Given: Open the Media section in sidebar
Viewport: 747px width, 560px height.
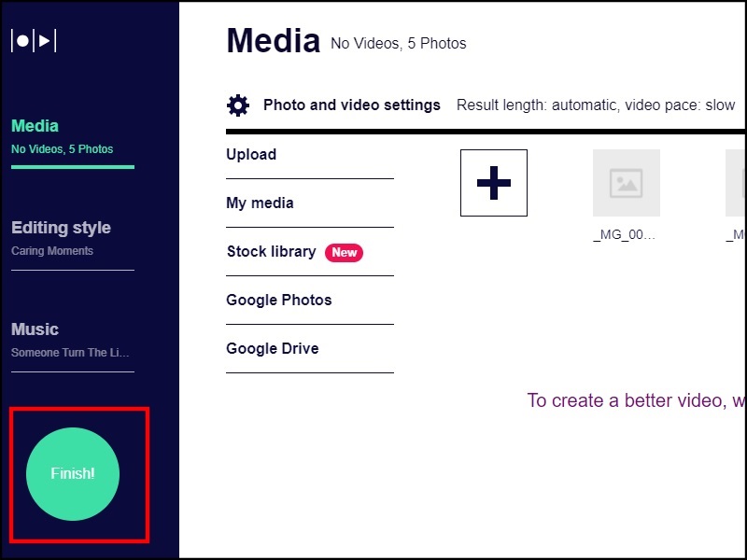Looking at the screenshot, I should click(35, 126).
